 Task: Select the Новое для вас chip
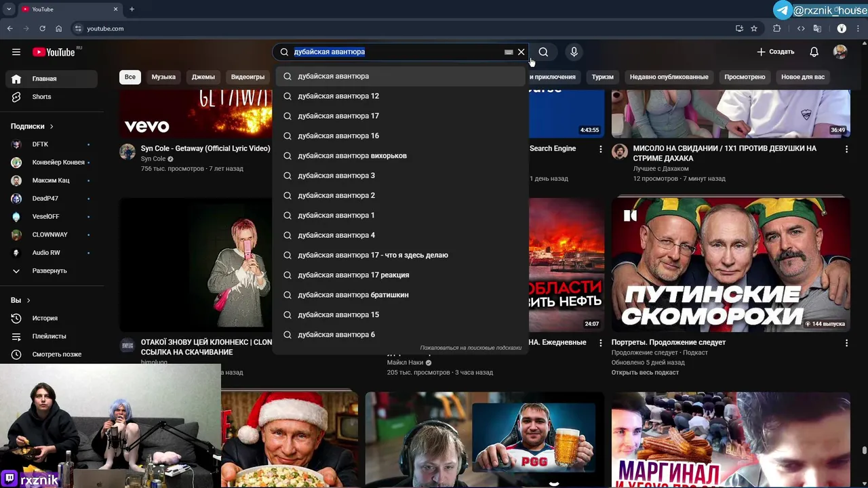803,77
